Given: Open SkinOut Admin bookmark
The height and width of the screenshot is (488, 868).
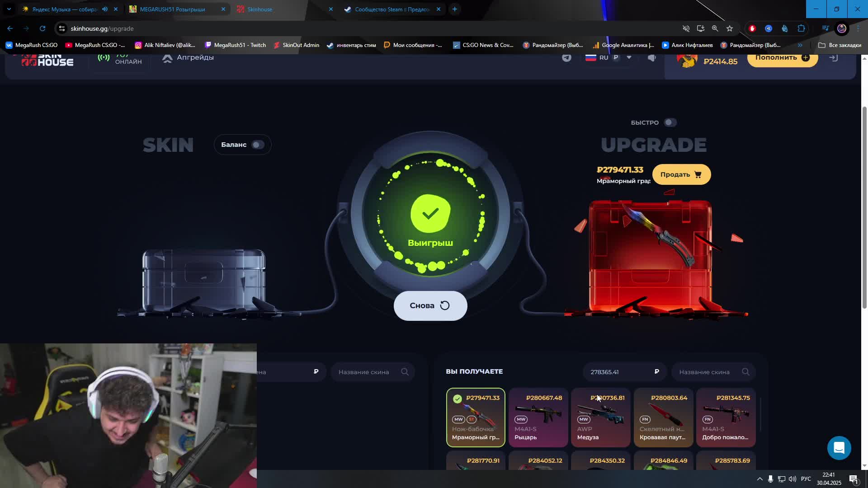Looking at the screenshot, I should click(296, 45).
